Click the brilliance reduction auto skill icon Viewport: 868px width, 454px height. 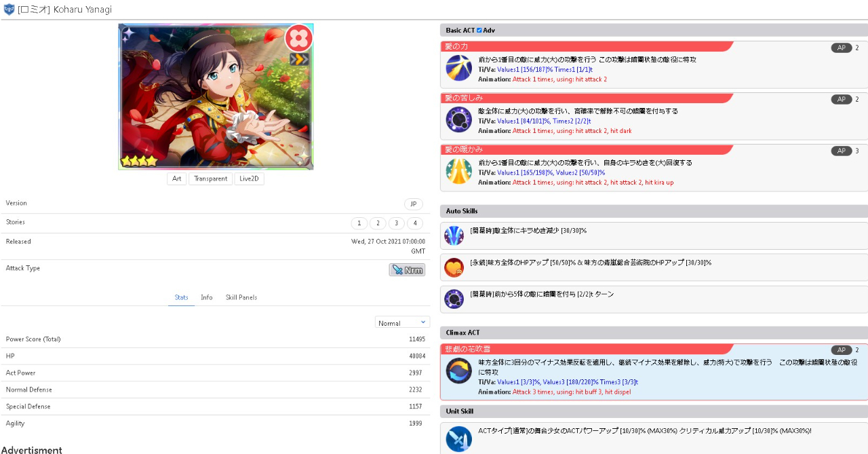pos(454,235)
